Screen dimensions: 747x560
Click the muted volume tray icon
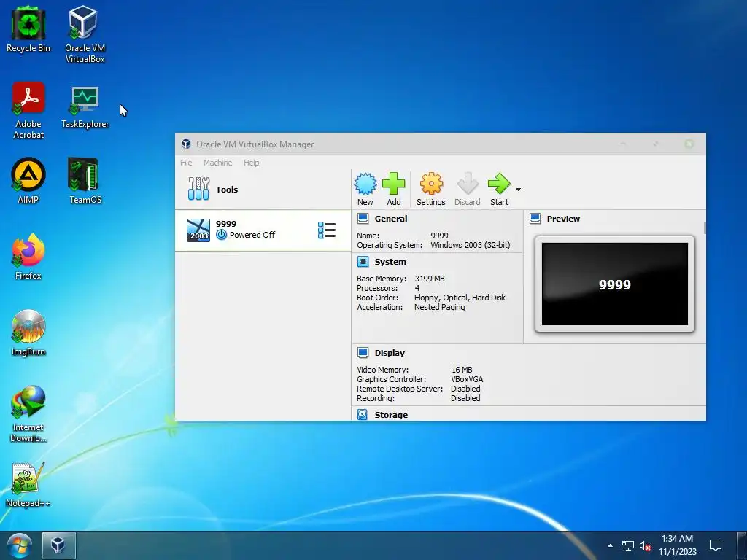click(x=645, y=545)
